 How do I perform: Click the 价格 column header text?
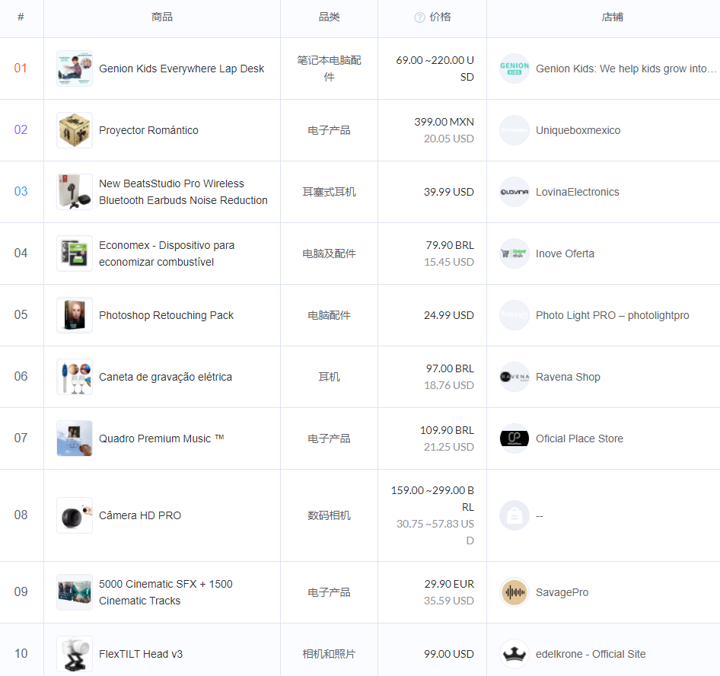pyautogui.click(x=440, y=17)
